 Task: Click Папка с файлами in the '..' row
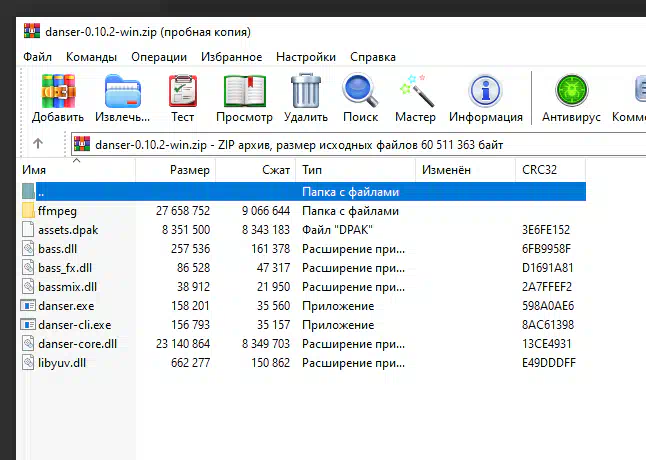[x=351, y=192]
